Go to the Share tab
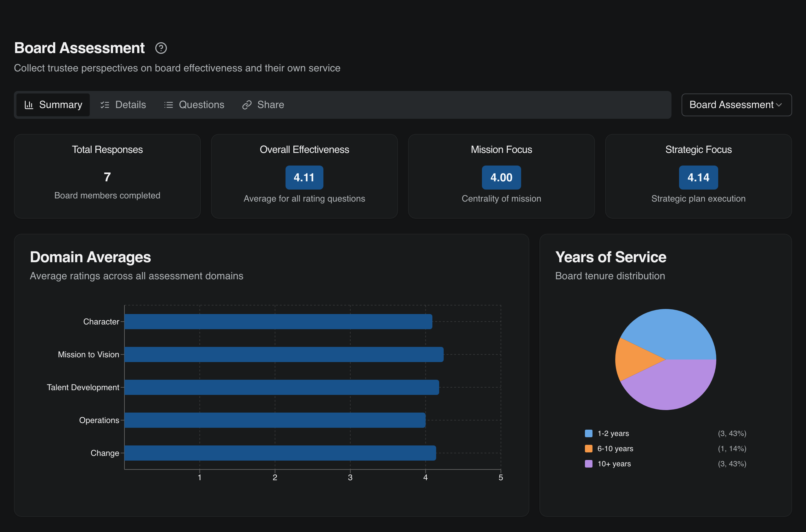The image size is (806, 532). coord(263,105)
